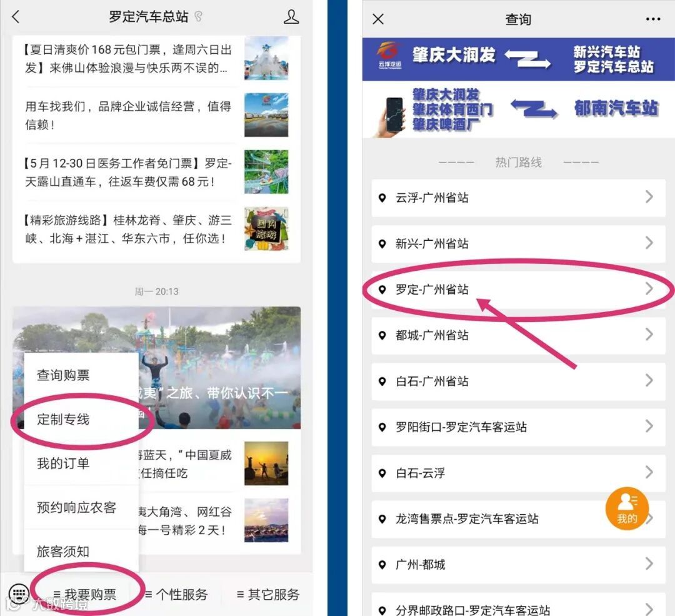Open 国内旅游 thumbnail image
The height and width of the screenshot is (616, 675).
[266, 229]
